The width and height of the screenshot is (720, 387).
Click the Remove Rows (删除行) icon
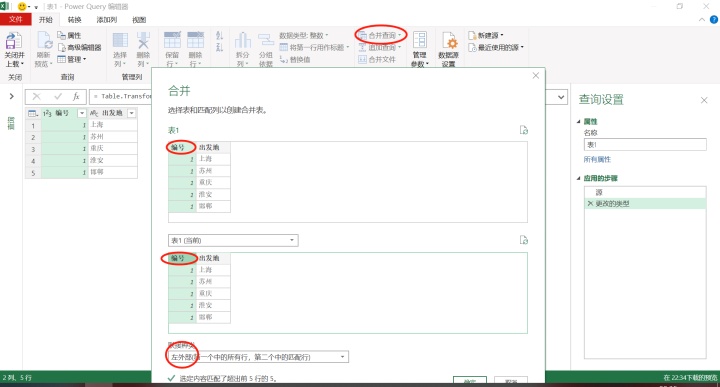[195, 40]
